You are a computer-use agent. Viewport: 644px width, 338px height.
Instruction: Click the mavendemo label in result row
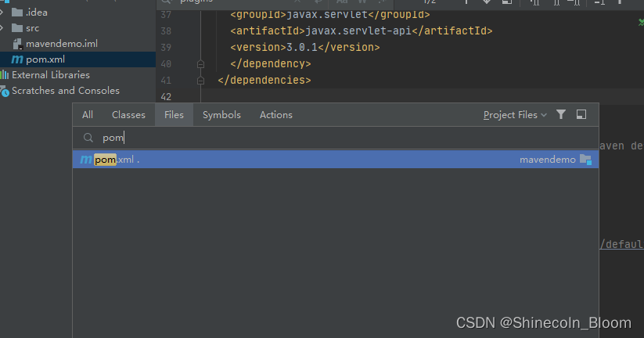tap(548, 160)
